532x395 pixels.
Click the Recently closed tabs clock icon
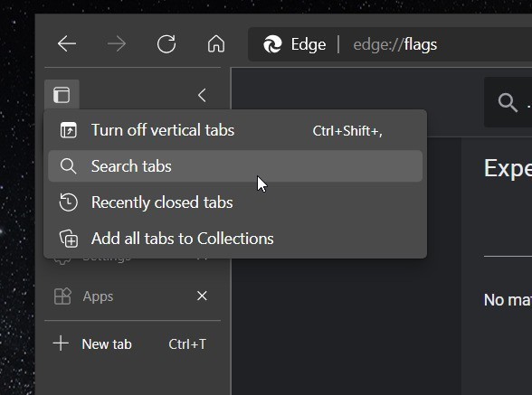point(69,202)
